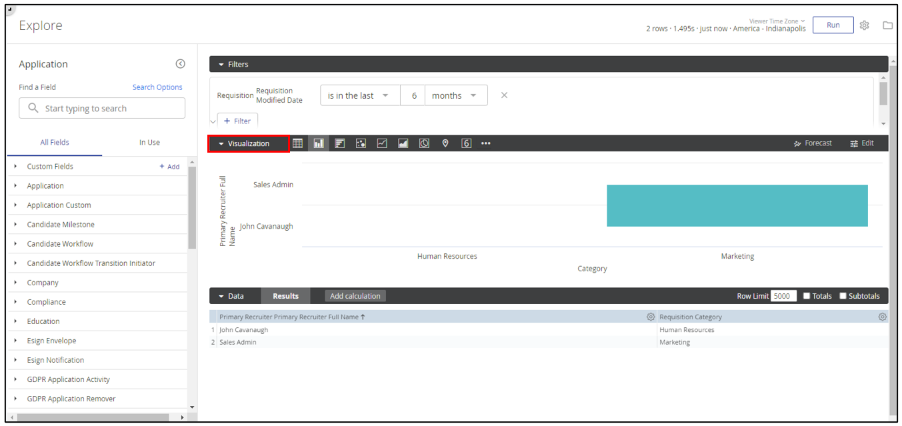Expand the Education field group

point(16,321)
